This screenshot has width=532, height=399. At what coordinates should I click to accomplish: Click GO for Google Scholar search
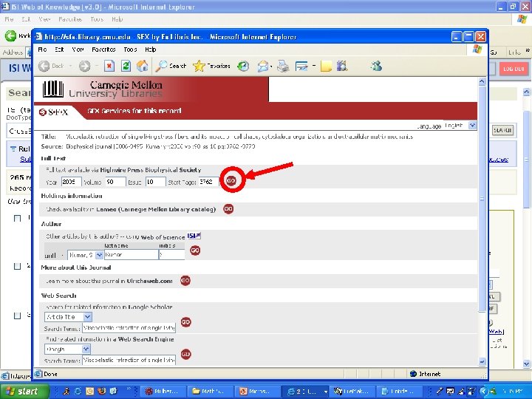(x=185, y=322)
